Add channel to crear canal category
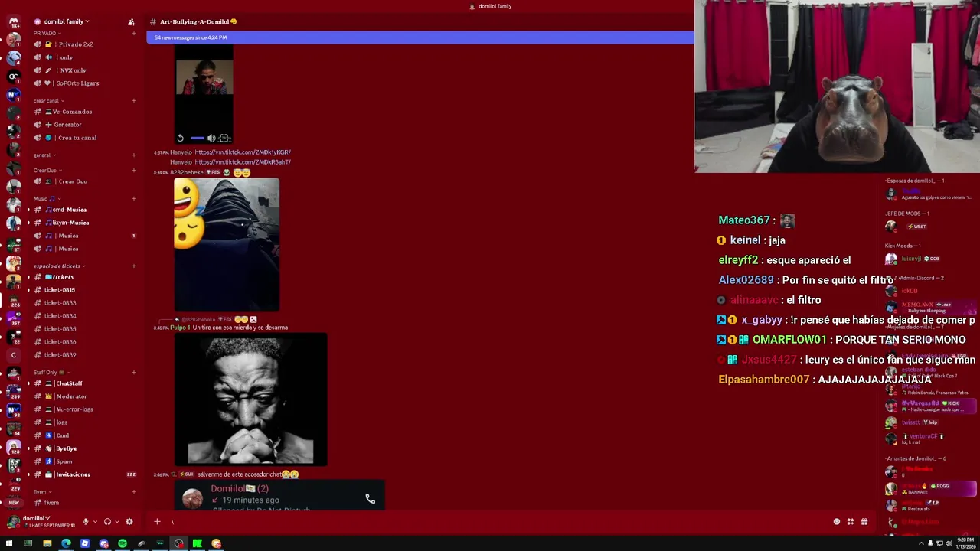This screenshot has height=551, width=980. coord(134,101)
